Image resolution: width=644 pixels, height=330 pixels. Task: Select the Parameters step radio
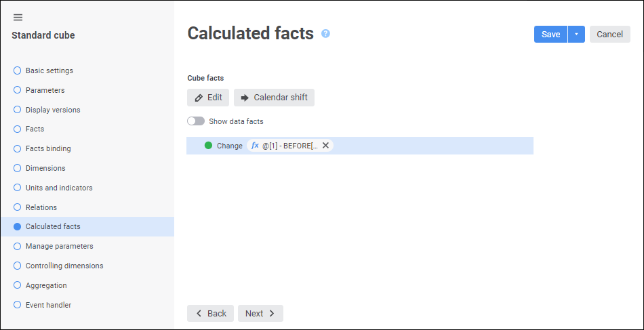click(18, 90)
